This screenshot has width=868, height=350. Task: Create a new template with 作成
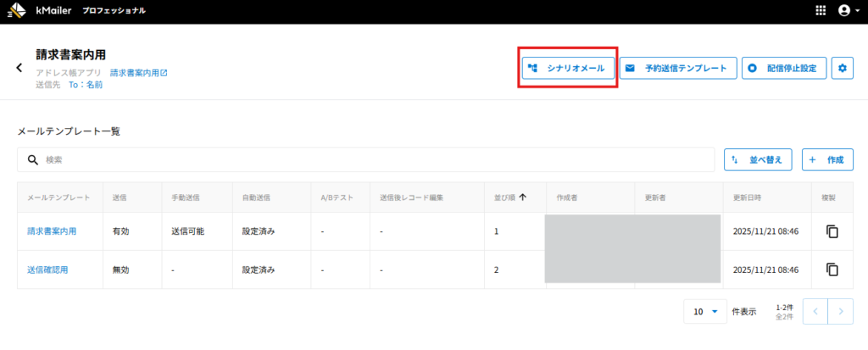pyautogui.click(x=827, y=159)
